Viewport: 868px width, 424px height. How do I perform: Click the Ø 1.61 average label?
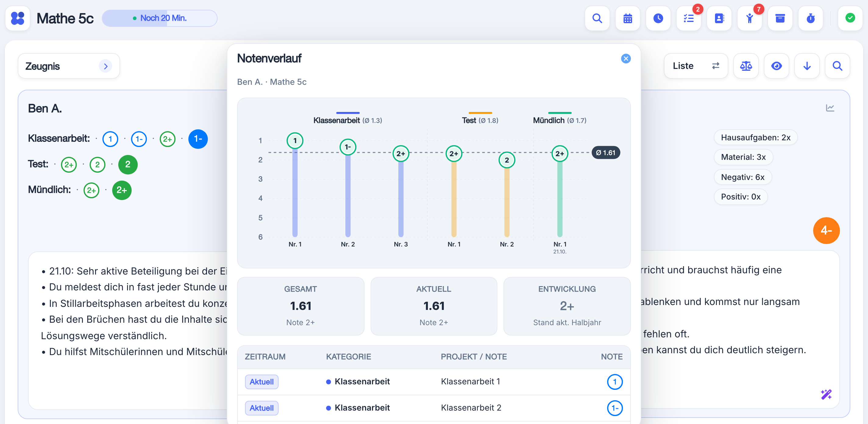(x=606, y=153)
